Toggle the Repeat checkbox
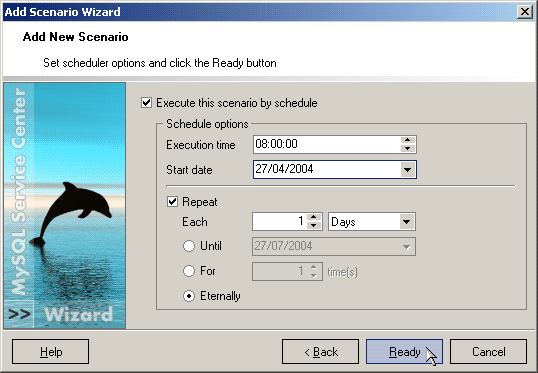 [x=172, y=201]
